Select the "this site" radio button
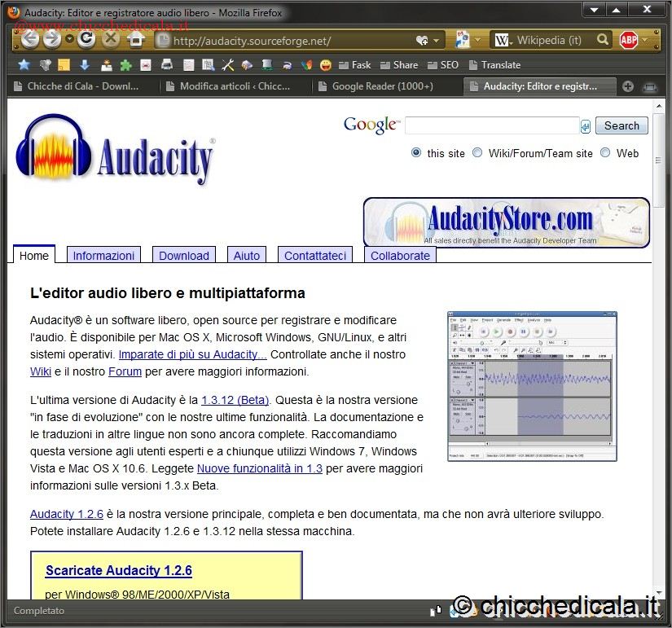Viewport: 672px width, 628px height. (416, 153)
